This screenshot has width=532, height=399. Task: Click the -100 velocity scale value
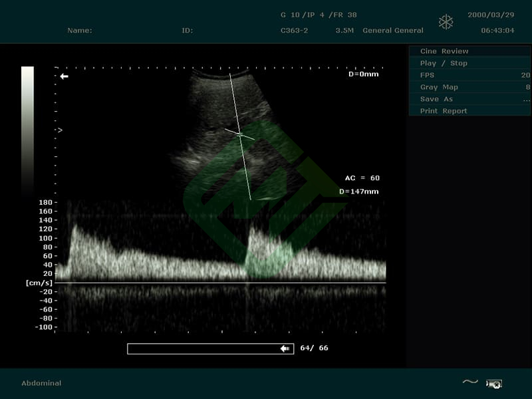coord(44,327)
